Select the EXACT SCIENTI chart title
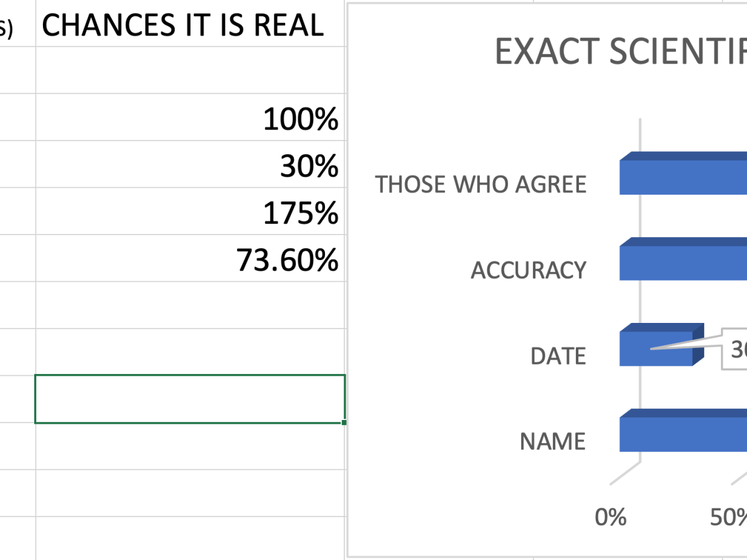The image size is (747, 560). [x=620, y=52]
